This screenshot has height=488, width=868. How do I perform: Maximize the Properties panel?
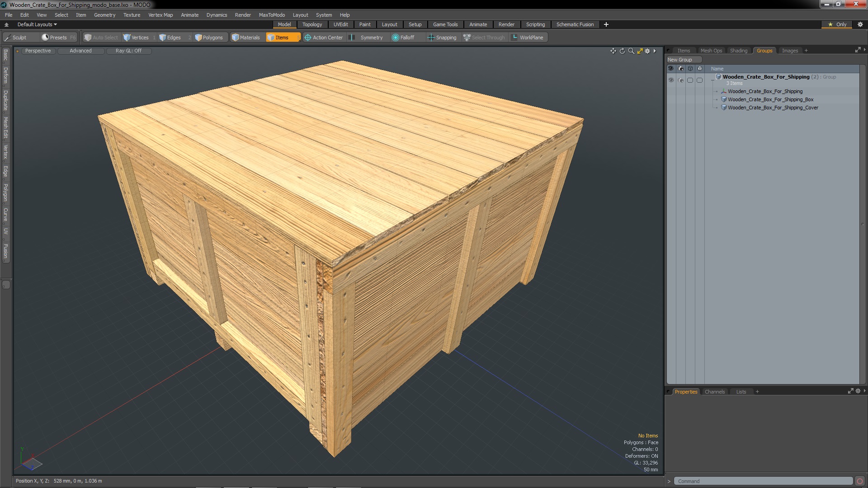pyautogui.click(x=850, y=391)
